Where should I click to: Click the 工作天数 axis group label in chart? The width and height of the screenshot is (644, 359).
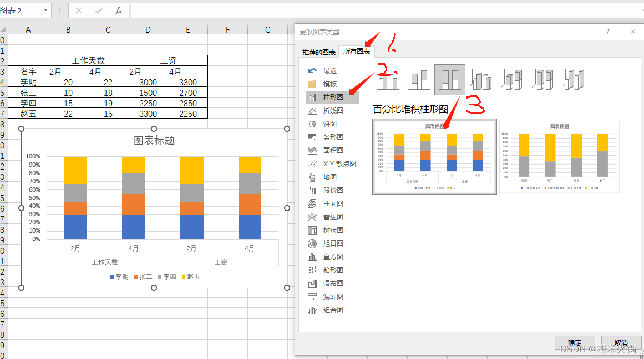point(105,262)
